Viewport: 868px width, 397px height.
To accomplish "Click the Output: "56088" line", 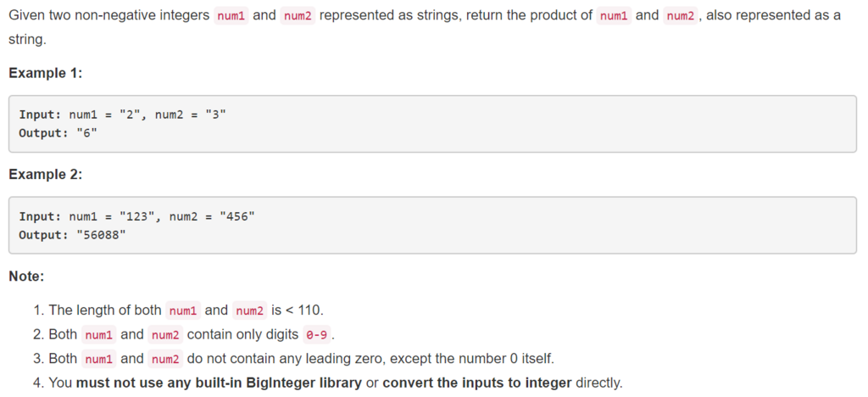I will click(72, 235).
